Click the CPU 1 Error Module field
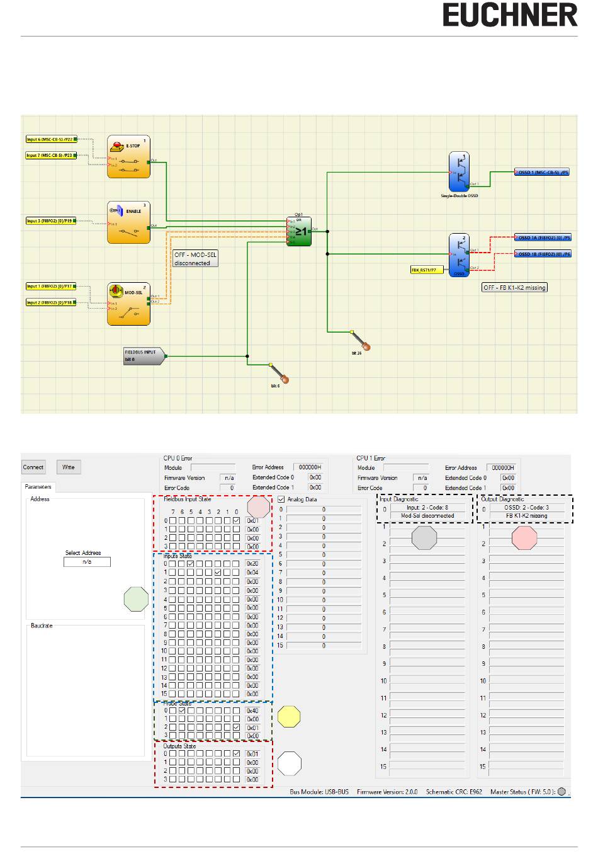The height and width of the screenshot is (868, 598). coord(406,468)
